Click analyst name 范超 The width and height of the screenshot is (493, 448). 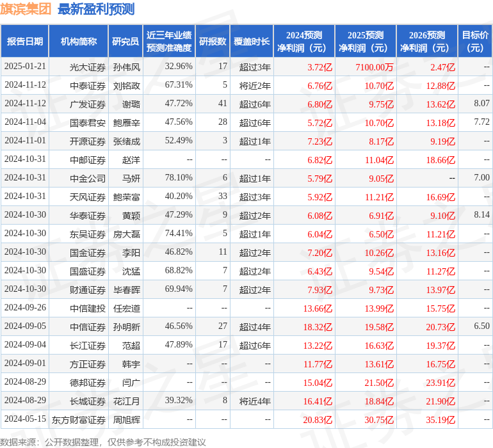(x=131, y=345)
